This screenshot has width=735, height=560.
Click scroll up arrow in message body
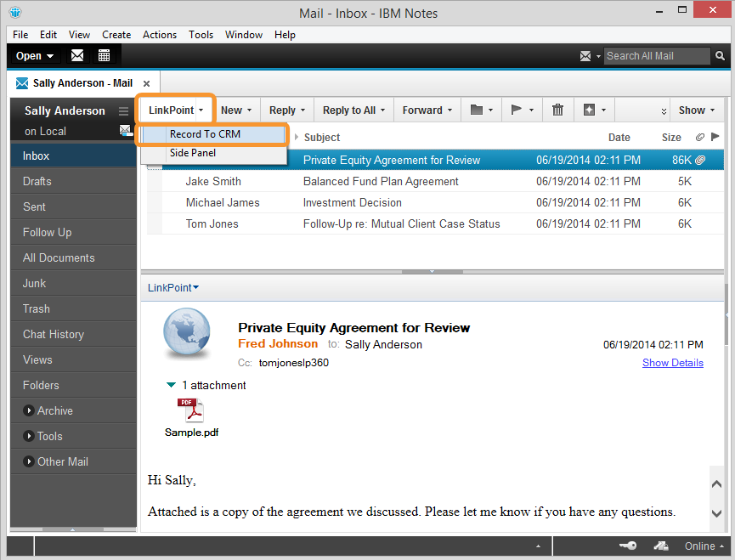pyautogui.click(x=716, y=484)
